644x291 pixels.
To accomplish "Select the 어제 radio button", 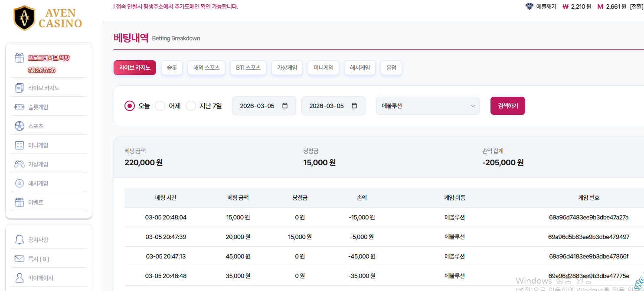I will click(x=160, y=106).
